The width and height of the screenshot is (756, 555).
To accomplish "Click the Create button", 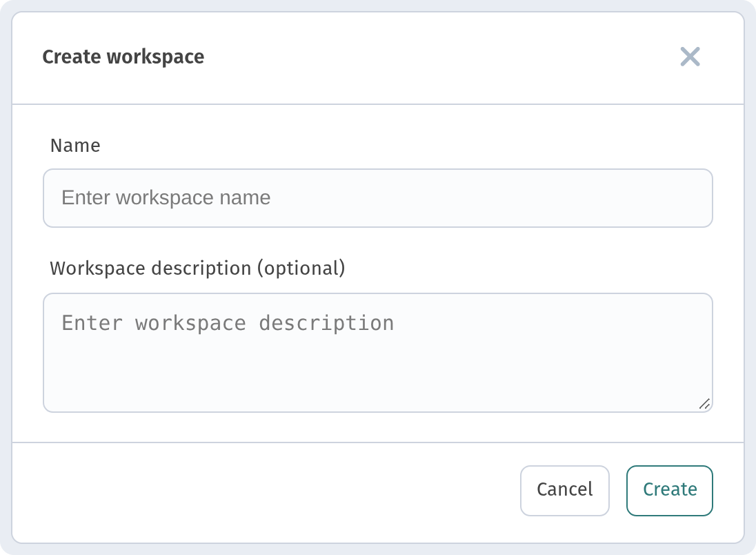I will (x=670, y=490).
